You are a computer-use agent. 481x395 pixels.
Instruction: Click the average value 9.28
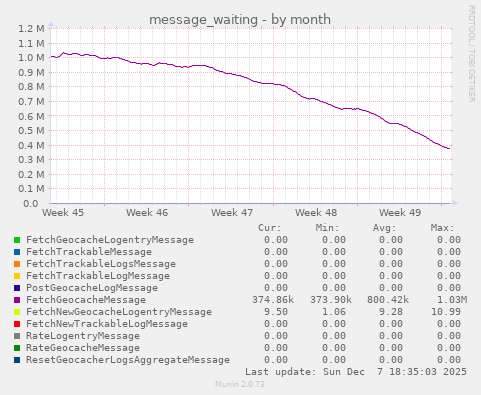pos(391,312)
